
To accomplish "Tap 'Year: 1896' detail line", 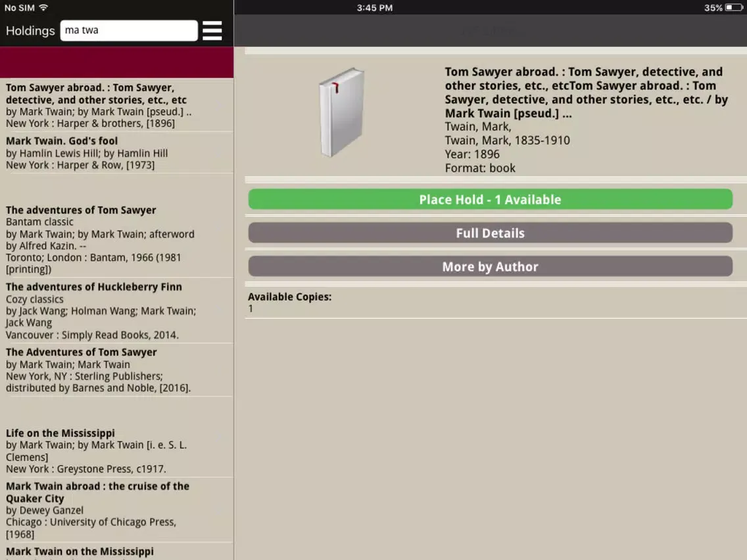I will [472, 154].
